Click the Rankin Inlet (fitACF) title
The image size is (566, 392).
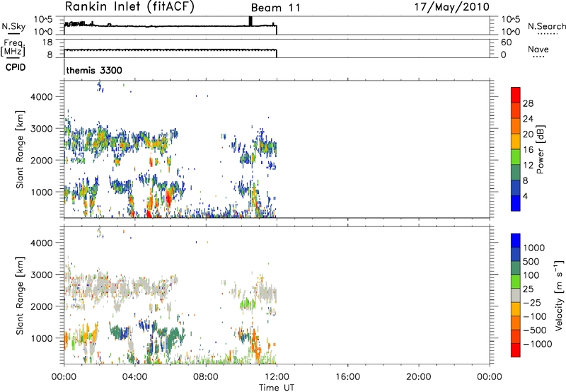click(x=129, y=7)
